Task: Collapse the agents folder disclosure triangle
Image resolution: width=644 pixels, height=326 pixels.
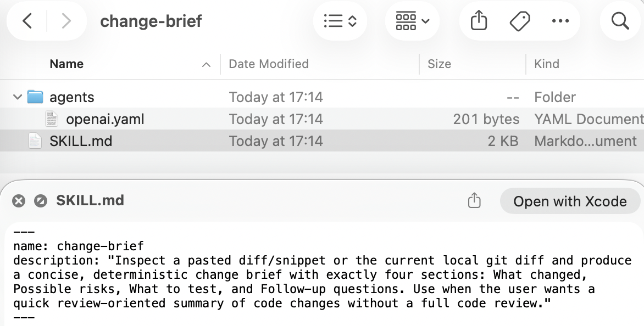Action: point(18,97)
